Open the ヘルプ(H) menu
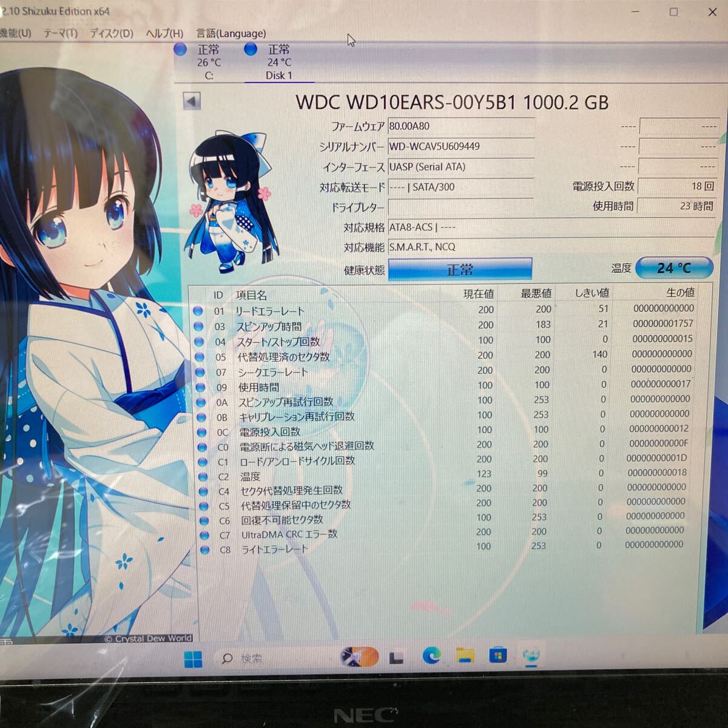The height and width of the screenshot is (728, 728). tap(164, 33)
